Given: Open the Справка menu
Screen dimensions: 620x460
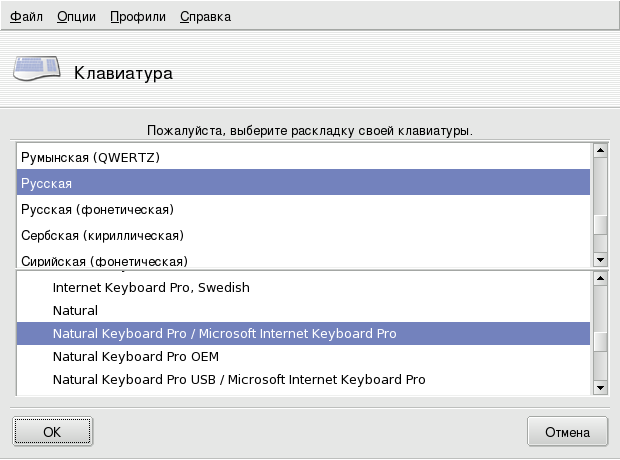Looking at the screenshot, I should [x=205, y=17].
